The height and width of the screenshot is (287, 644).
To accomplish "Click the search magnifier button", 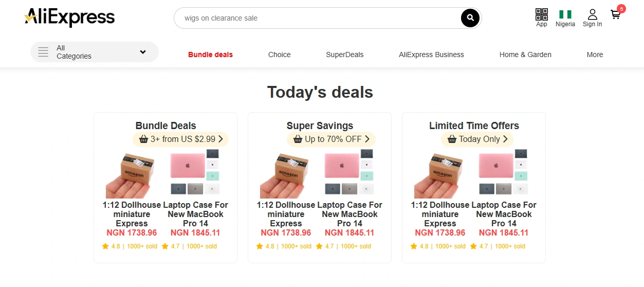I will (x=470, y=19).
